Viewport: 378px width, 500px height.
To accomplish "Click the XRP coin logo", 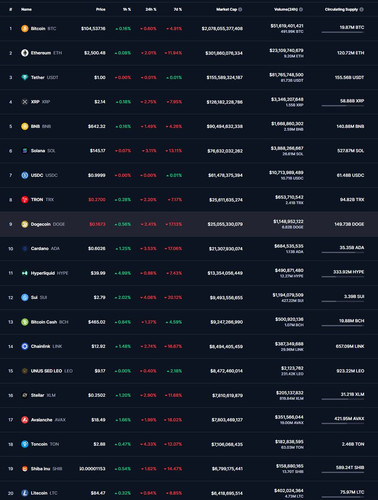I will (x=25, y=102).
